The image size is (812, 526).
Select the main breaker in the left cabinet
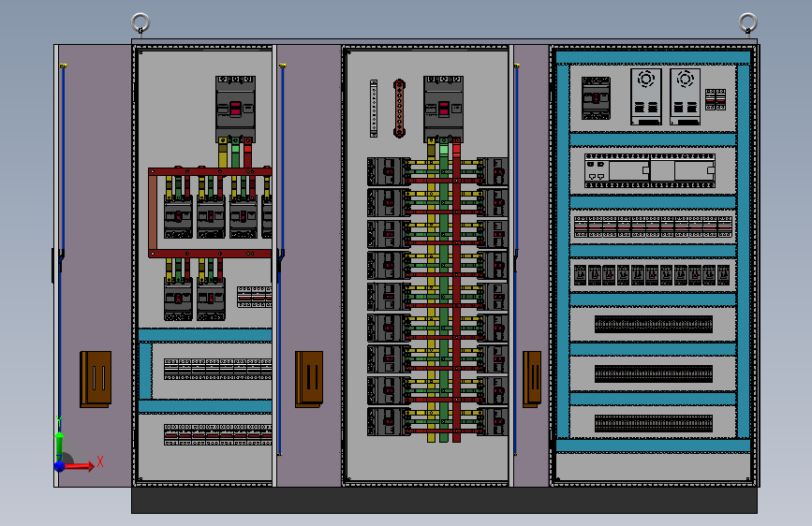click(x=235, y=110)
